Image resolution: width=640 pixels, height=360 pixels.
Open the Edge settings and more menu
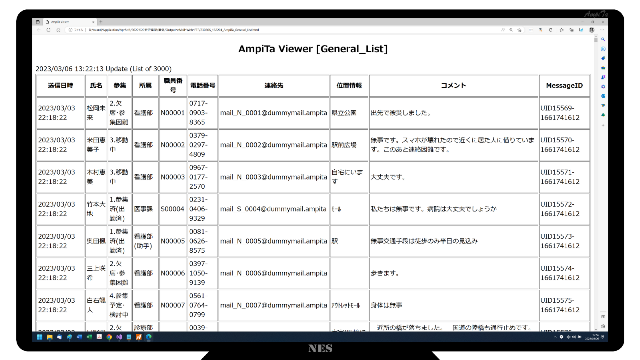pos(602,30)
